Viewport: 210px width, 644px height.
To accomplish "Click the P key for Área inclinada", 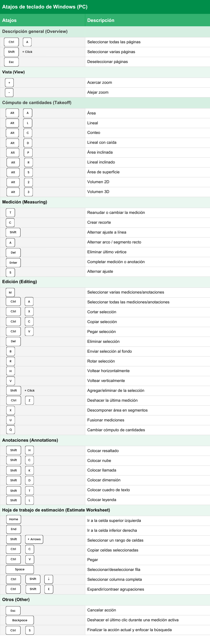I will (x=28, y=153).
